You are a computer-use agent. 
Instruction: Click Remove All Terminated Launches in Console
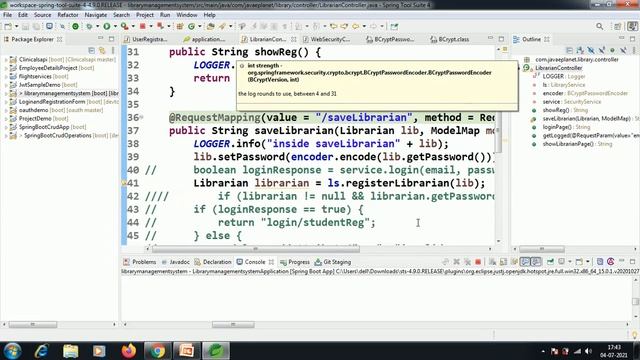click(467, 262)
